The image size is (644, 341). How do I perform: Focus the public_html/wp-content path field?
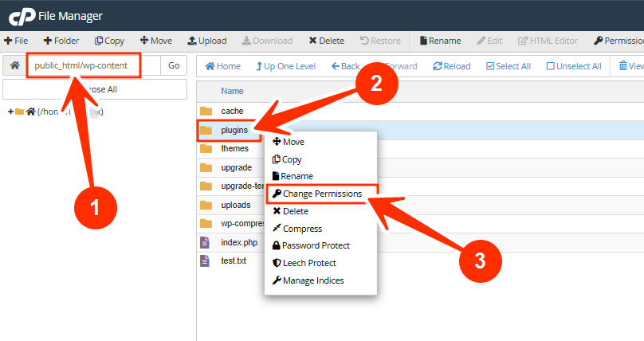coord(93,65)
